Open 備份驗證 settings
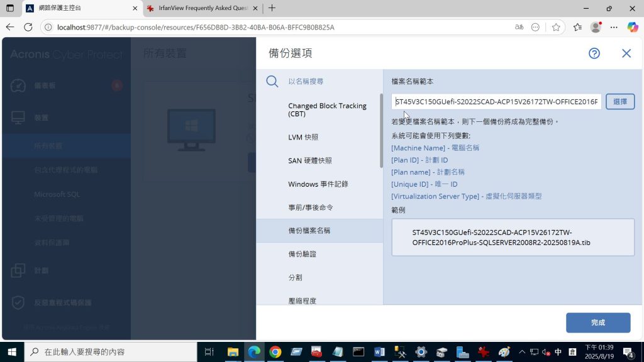Screen dimensions: 644x362 click(x=302, y=254)
